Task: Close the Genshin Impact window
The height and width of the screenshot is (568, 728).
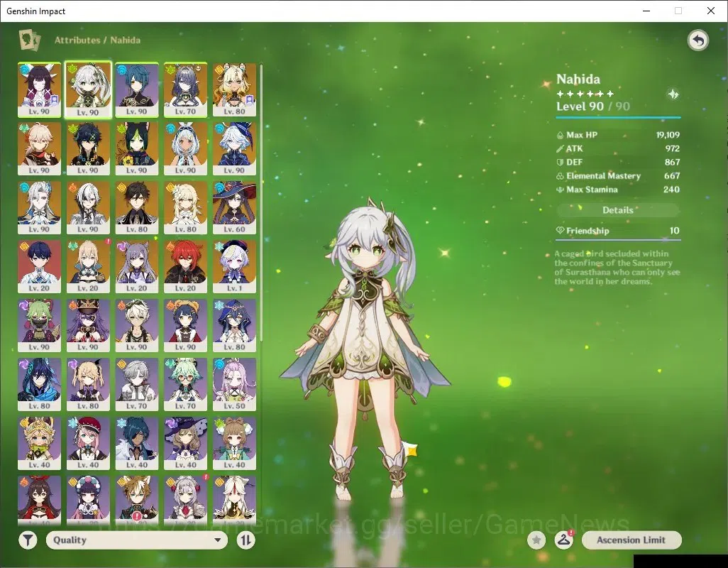Action: tap(711, 11)
